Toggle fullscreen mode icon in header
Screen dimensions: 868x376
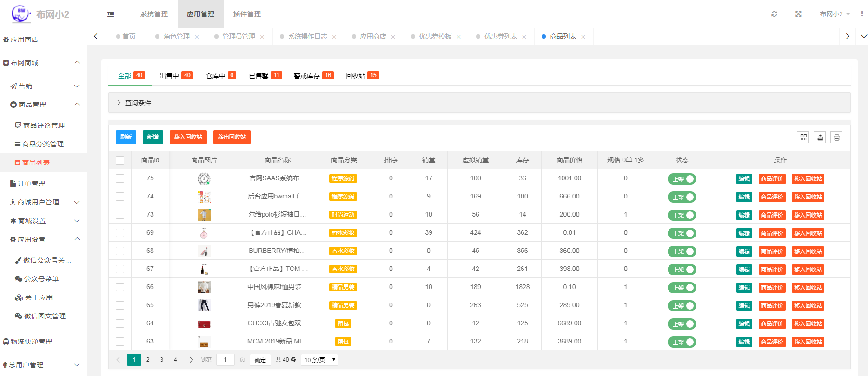pyautogui.click(x=798, y=14)
